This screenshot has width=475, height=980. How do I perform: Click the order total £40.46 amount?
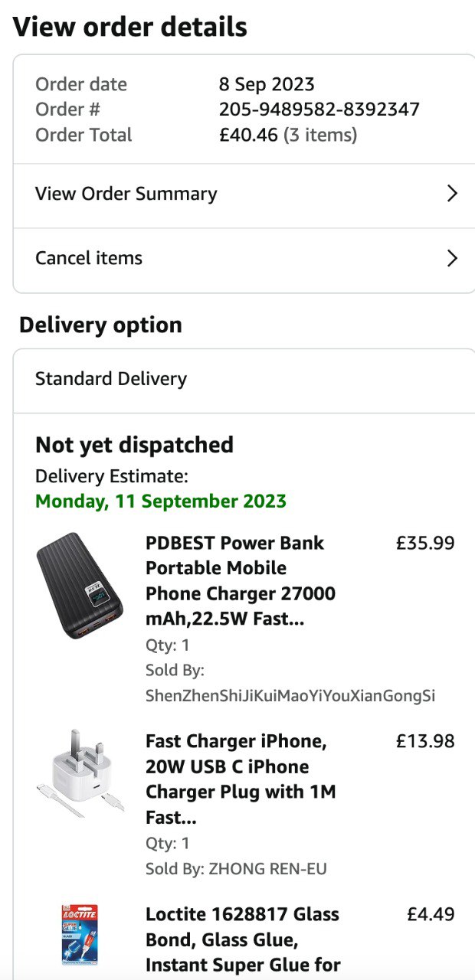pos(248,136)
